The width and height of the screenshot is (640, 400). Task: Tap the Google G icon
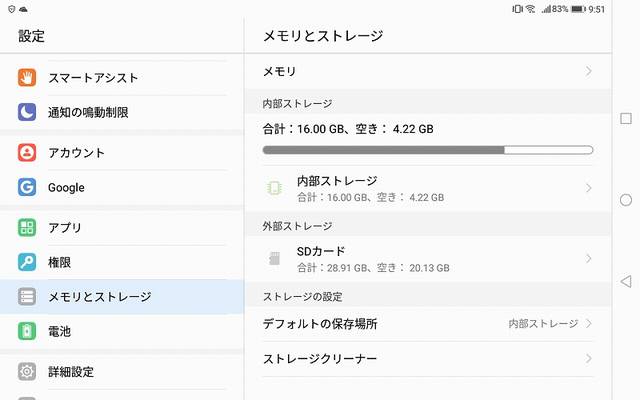coord(27,187)
